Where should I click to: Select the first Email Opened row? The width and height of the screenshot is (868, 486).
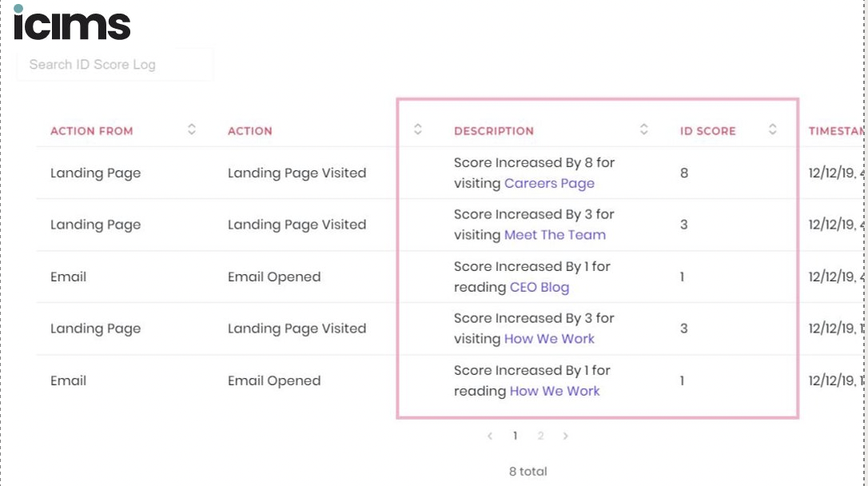[449, 277]
